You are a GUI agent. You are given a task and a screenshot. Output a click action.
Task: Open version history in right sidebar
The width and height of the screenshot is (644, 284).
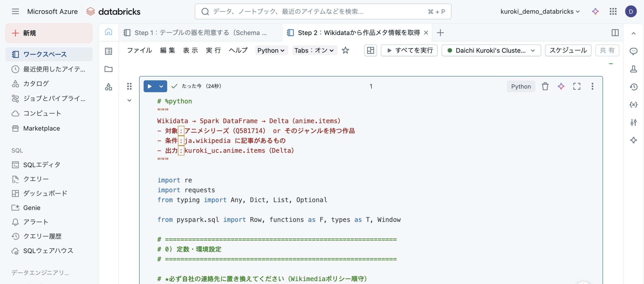(x=633, y=87)
